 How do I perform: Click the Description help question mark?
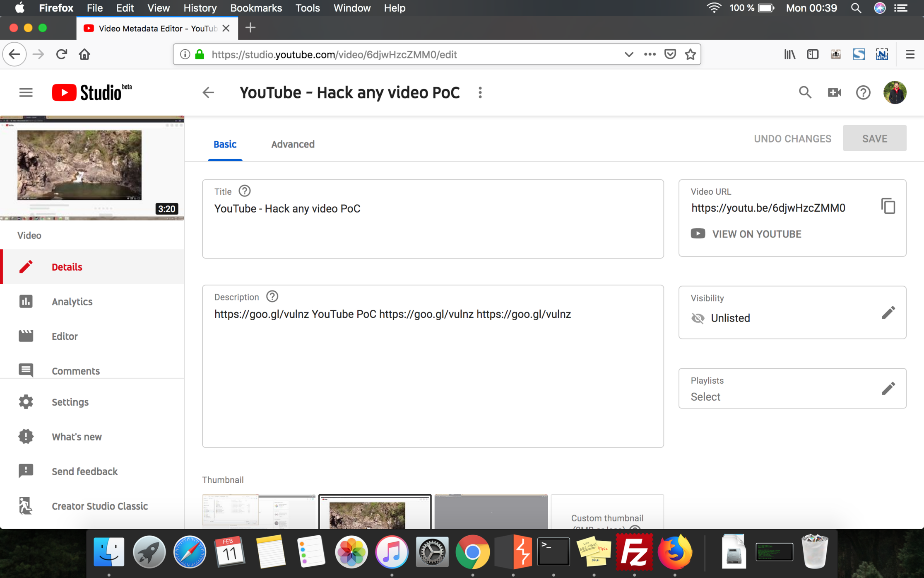click(x=272, y=297)
